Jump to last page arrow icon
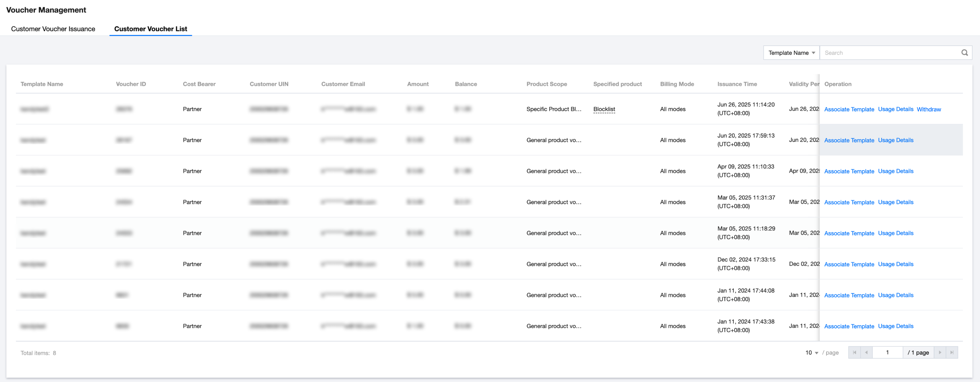The width and height of the screenshot is (980, 382). (952, 352)
